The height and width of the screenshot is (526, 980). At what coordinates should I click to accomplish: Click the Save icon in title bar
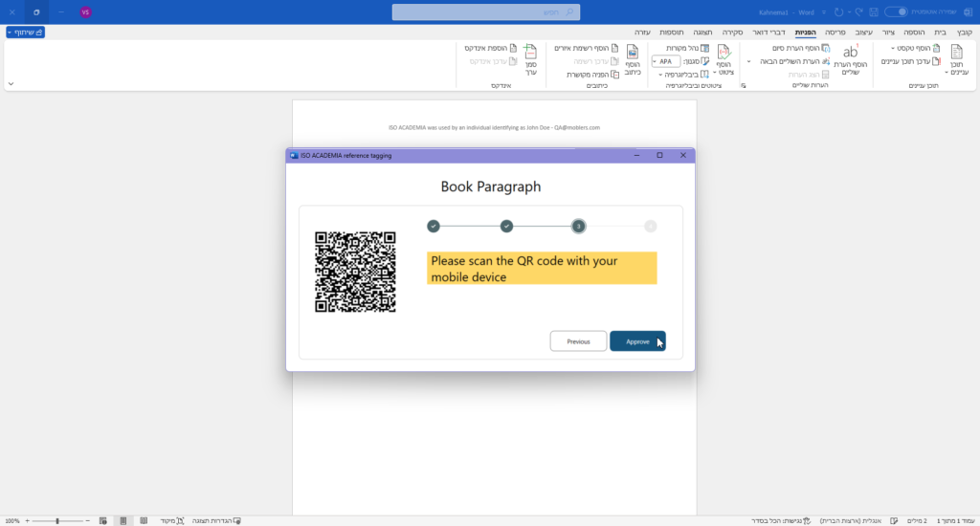[x=874, y=11]
